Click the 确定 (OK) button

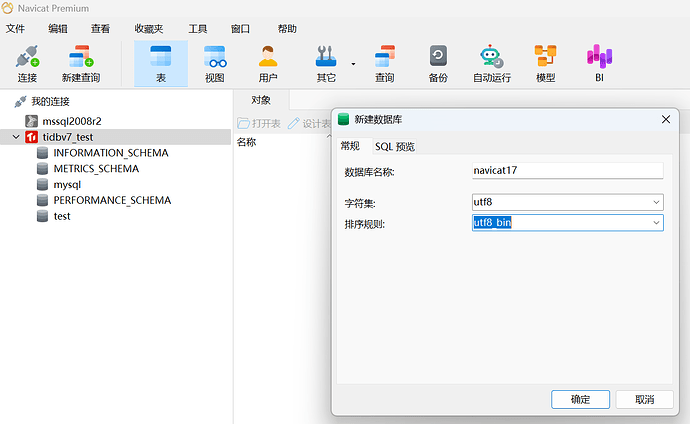click(580, 399)
